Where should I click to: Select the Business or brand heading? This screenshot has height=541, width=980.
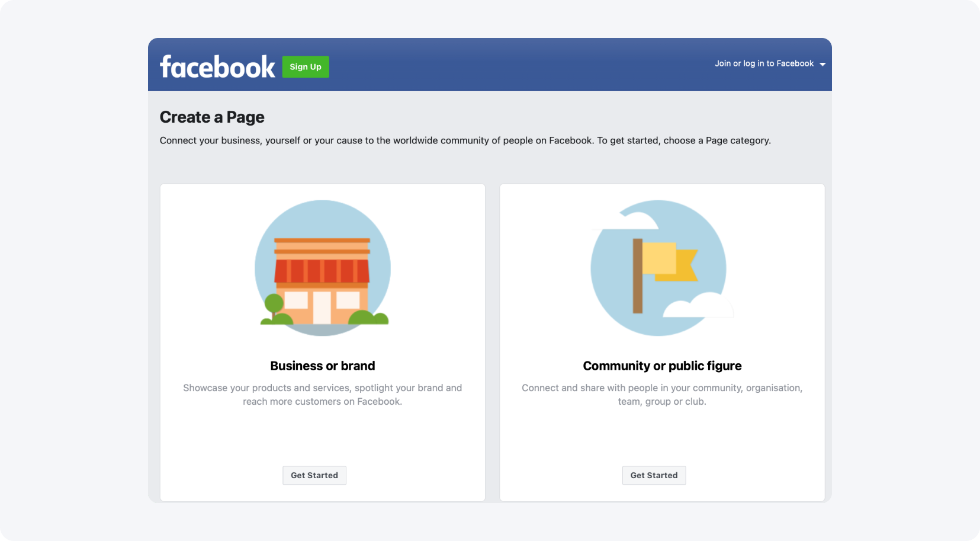point(323,366)
